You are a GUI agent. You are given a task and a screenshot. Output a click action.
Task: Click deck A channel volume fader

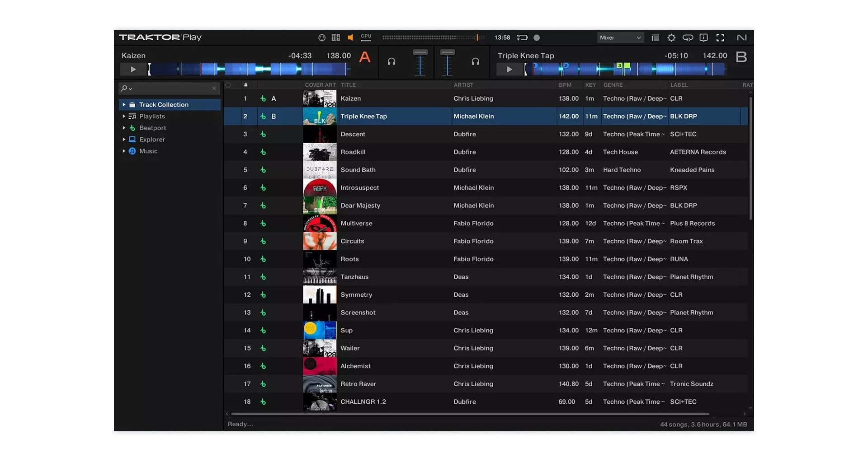[x=420, y=62]
